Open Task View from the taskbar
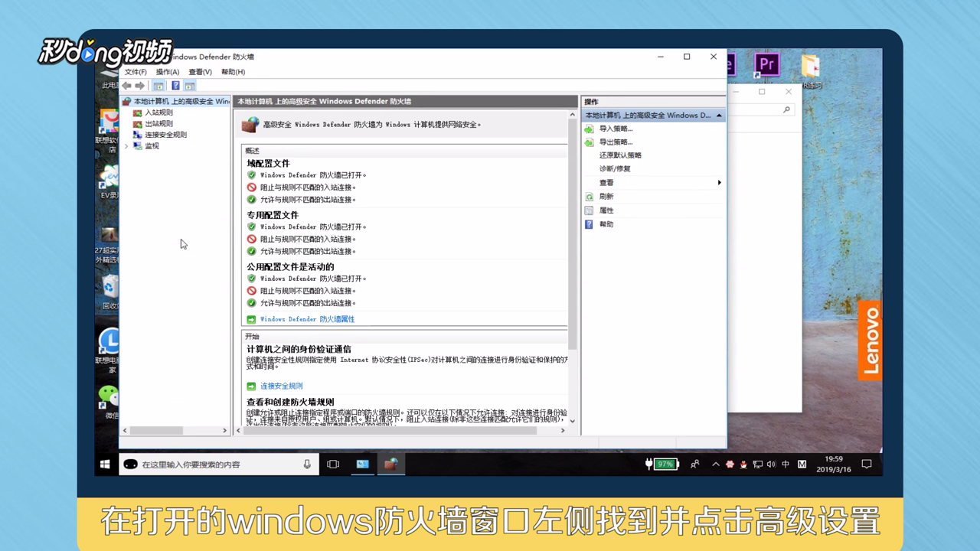 [x=333, y=464]
